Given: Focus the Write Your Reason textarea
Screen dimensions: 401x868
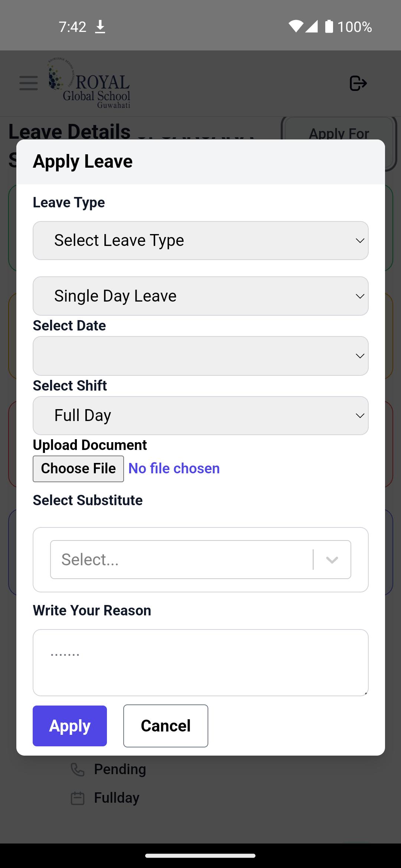Looking at the screenshot, I should click(x=200, y=662).
